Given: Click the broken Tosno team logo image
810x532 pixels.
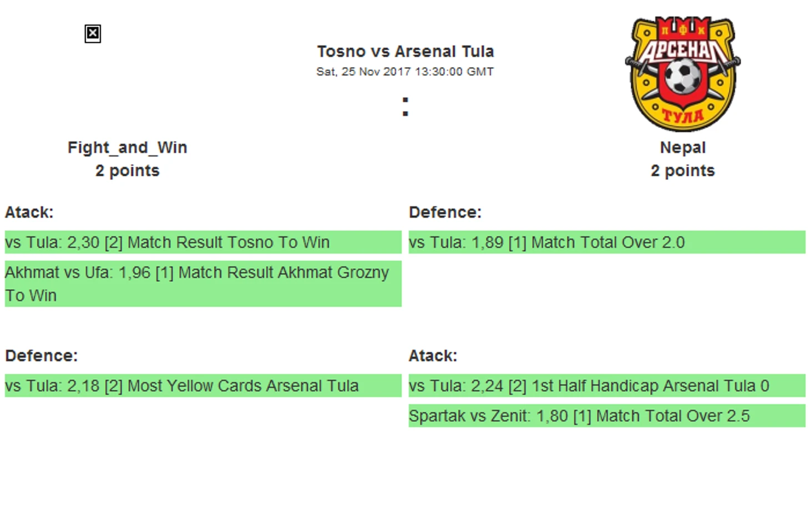Looking at the screenshot, I should [x=93, y=34].
